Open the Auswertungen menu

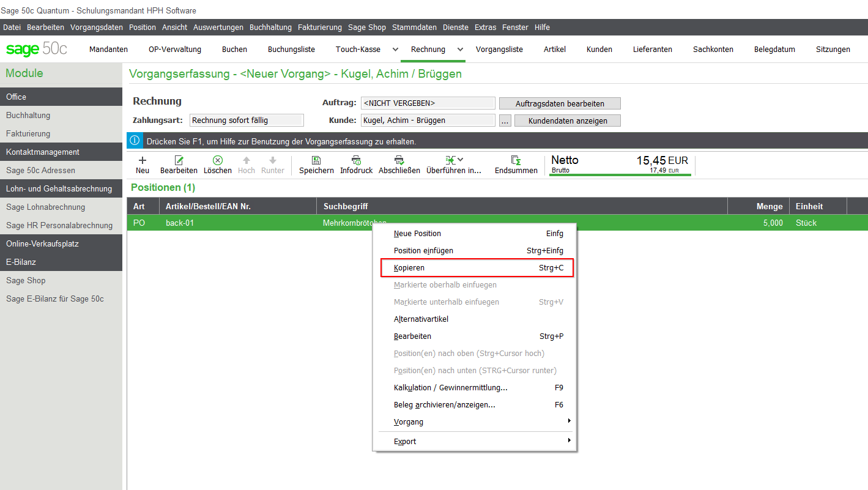coord(218,28)
